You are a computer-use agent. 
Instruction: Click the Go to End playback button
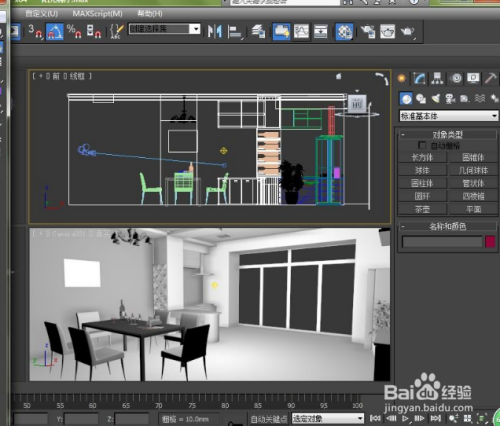[x=436, y=418]
